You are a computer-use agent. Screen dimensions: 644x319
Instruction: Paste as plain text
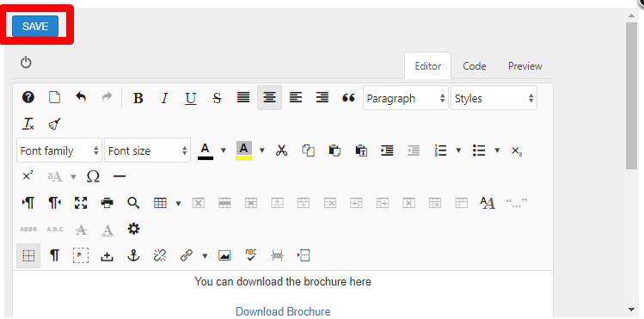point(360,150)
